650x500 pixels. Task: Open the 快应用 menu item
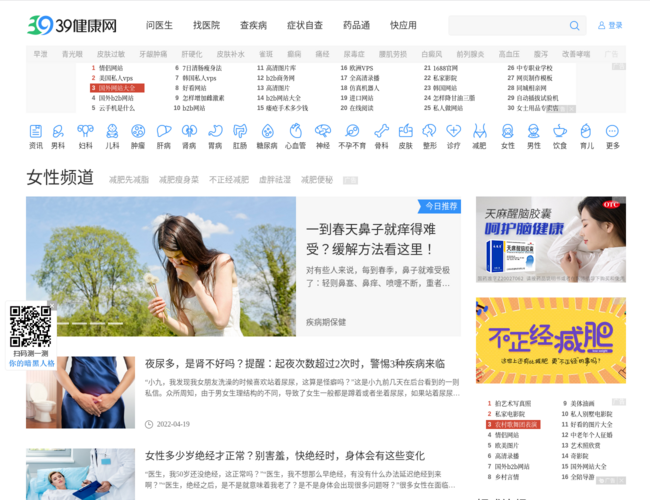tap(403, 25)
